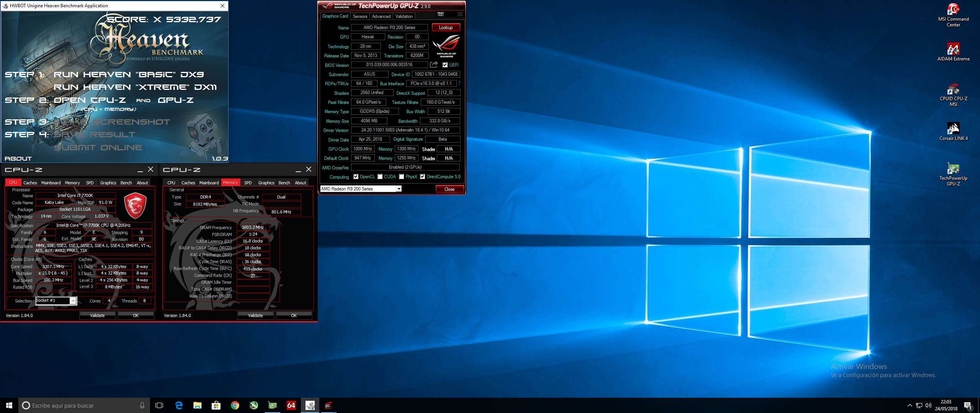Click Validate in the left CPU-Z window
Image resolution: width=980 pixels, height=413 pixels.
pos(97,315)
